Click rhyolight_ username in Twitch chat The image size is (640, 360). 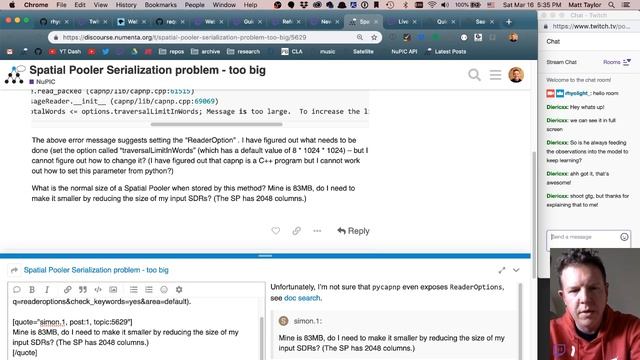click(577, 93)
